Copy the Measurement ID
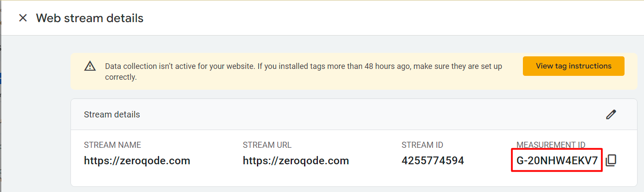Image resolution: width=644 pixels, height=192 pixels. click(611, 160)
